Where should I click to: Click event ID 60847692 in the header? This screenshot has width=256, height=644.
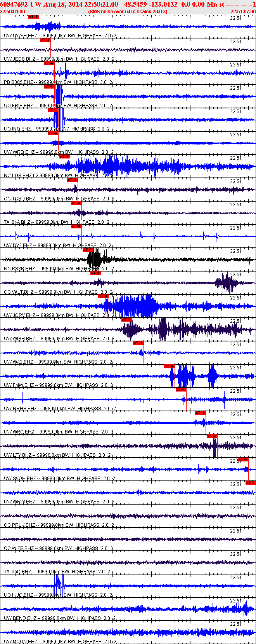(x=14, y=4)
